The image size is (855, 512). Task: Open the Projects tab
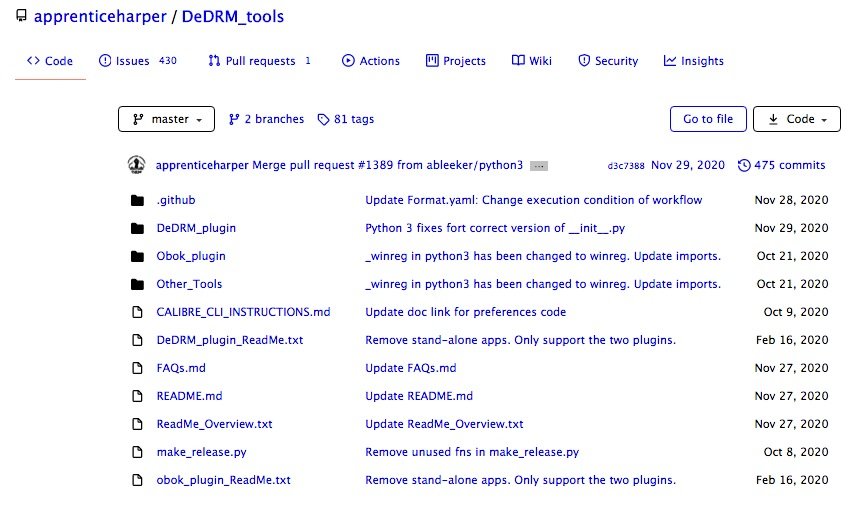pyautogui.click(x=456, y=61)
